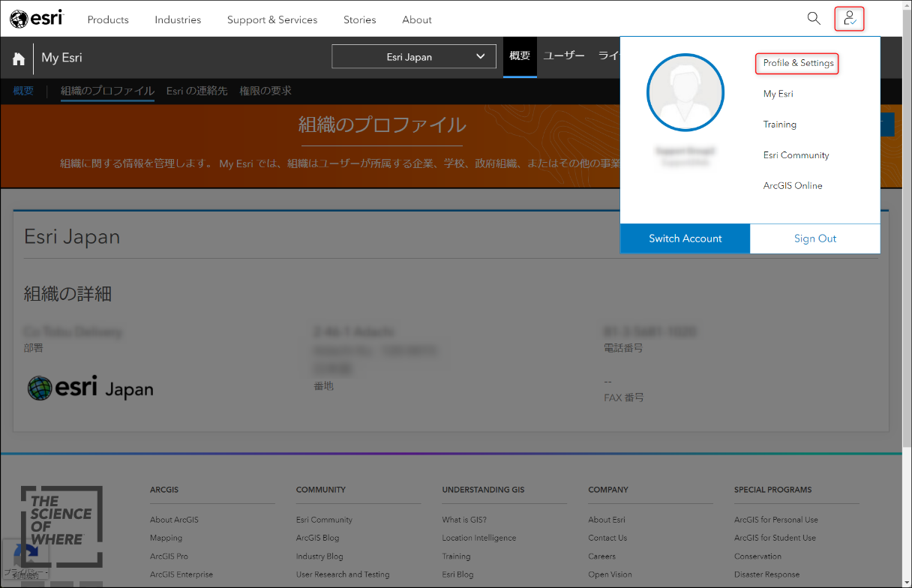This screenshot has height=588, width=912.
Task: Open ArcGIS Online from account menu
Action: click(793, 186)
